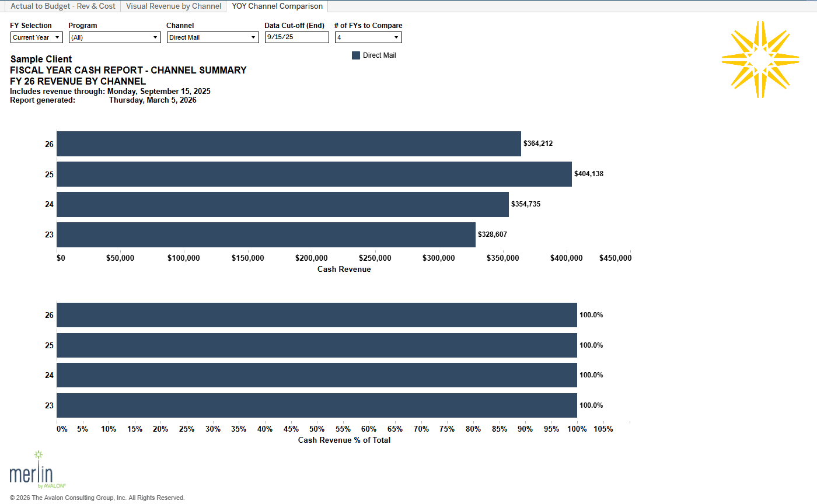The width and height of the screenshot is (817, 504).
Task: Click the Monday, September 15, 2025 date text
Action: click(159, 92)
